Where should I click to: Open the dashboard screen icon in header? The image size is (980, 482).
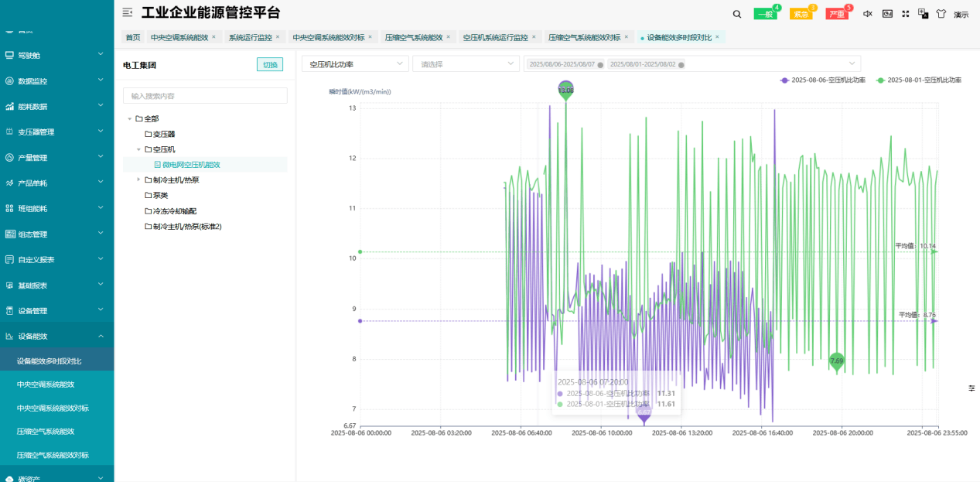(x=887, y=14)
